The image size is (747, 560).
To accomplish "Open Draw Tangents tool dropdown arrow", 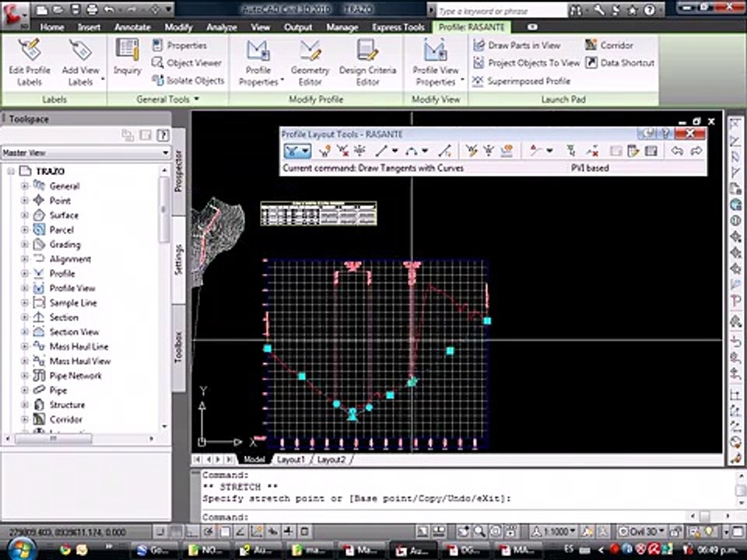I will (x=305, y=152).
